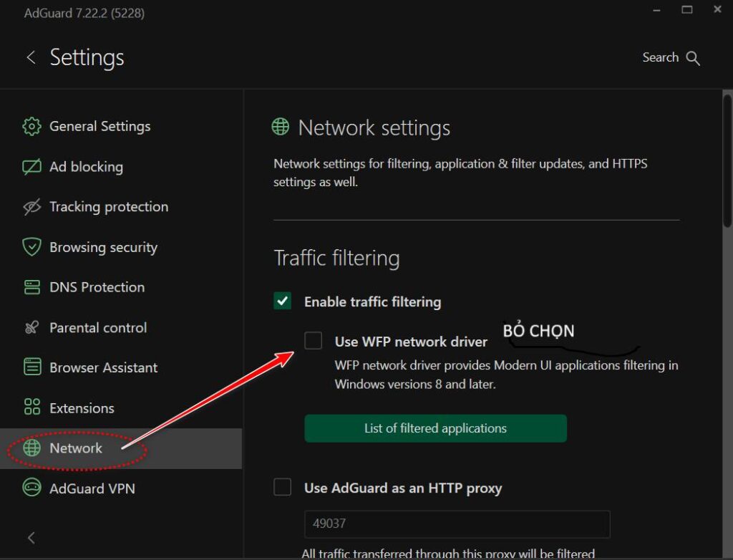The height and width of the screenshot is (560, 733).
Task: Select the Ad blocking crossed-box icon
Action: point(31,167)
